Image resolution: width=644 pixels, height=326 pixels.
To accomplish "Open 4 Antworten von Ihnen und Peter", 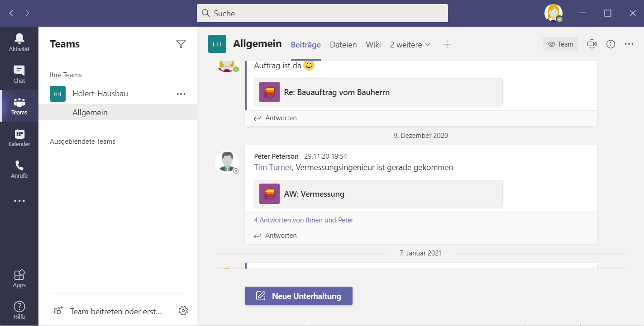I will [304, 220].
